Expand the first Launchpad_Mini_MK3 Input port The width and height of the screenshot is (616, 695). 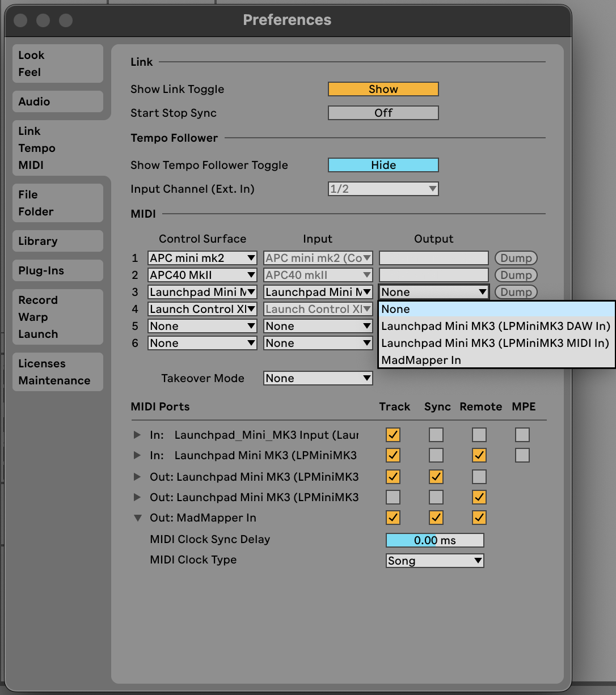click(x=137, y=435)
